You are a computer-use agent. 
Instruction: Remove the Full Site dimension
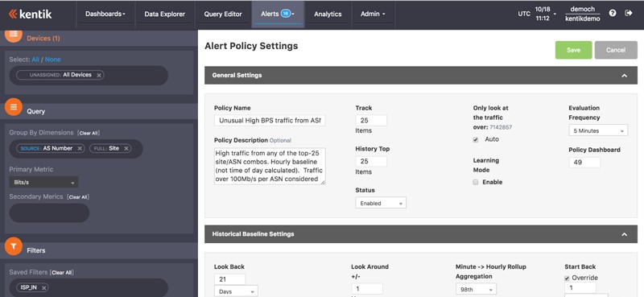126,148
